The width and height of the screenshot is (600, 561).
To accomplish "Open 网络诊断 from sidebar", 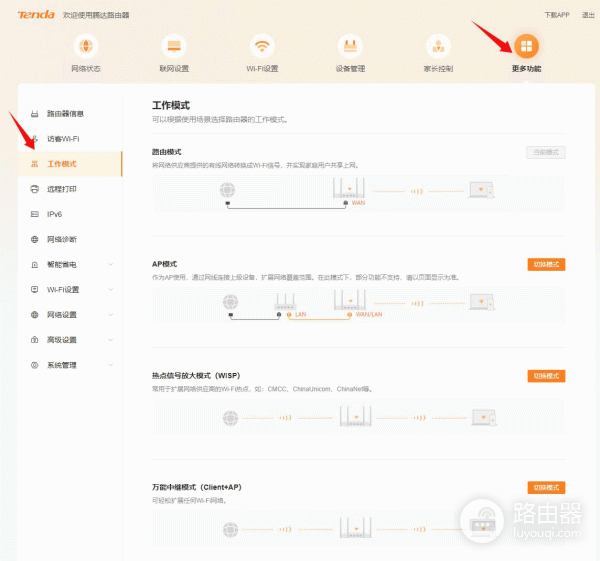I will pos(62,239).
